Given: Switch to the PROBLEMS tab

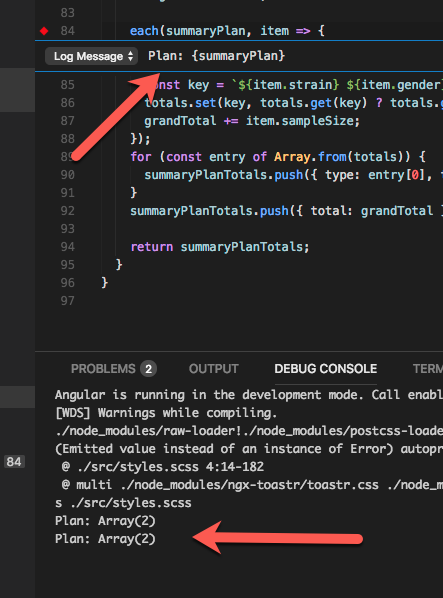Looking at the screenshot, I should coord(103,369).
